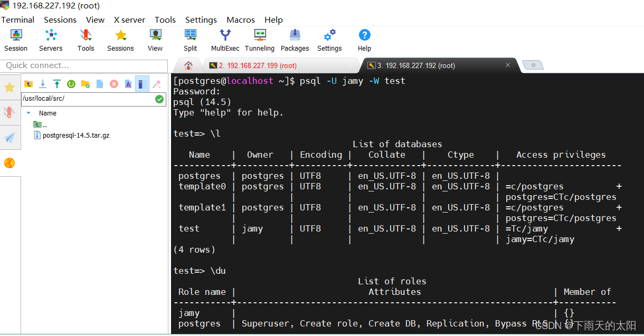Open the X server menu
The image size is (644, 336).
[129, 20]
